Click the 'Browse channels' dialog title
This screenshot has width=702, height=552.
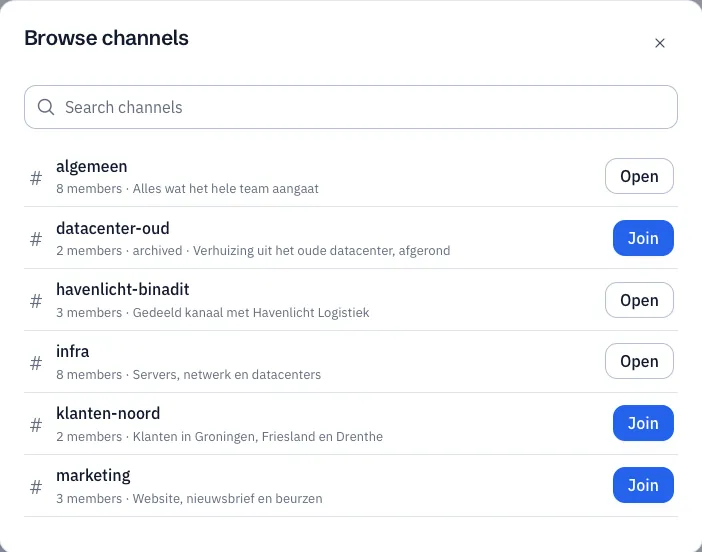point(107,38)
